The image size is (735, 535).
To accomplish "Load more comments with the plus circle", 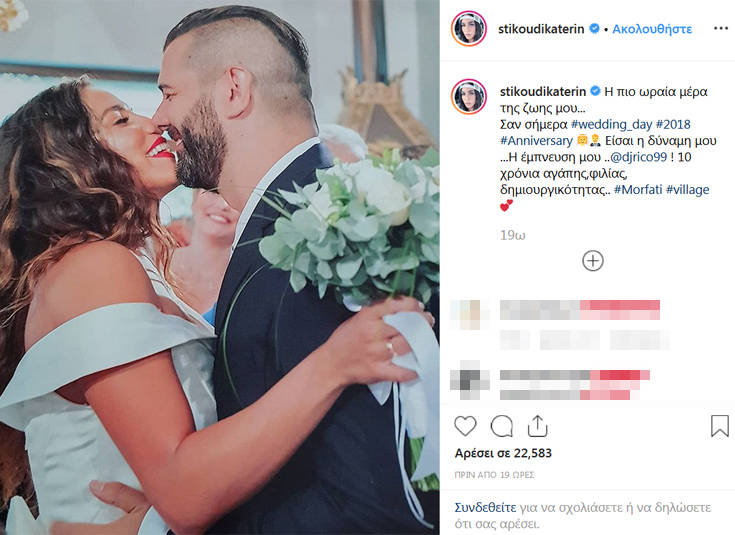I will point(592,261).
